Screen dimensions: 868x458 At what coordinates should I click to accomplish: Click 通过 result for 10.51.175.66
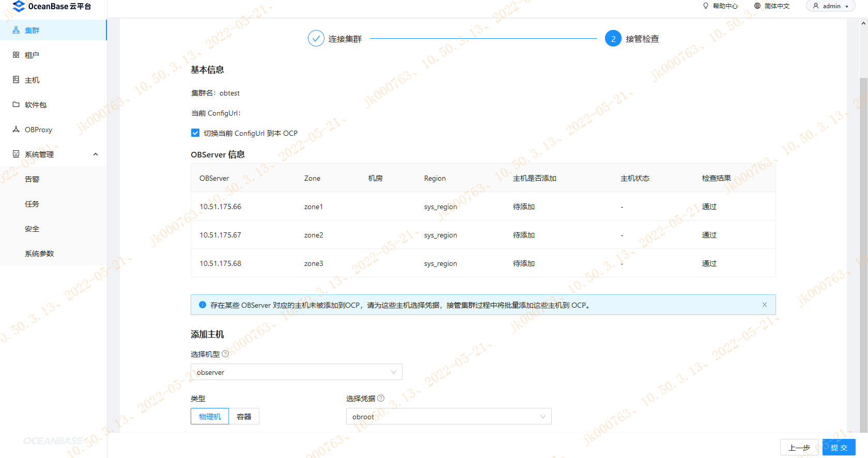pyautogui.click(x=709, y=207)
